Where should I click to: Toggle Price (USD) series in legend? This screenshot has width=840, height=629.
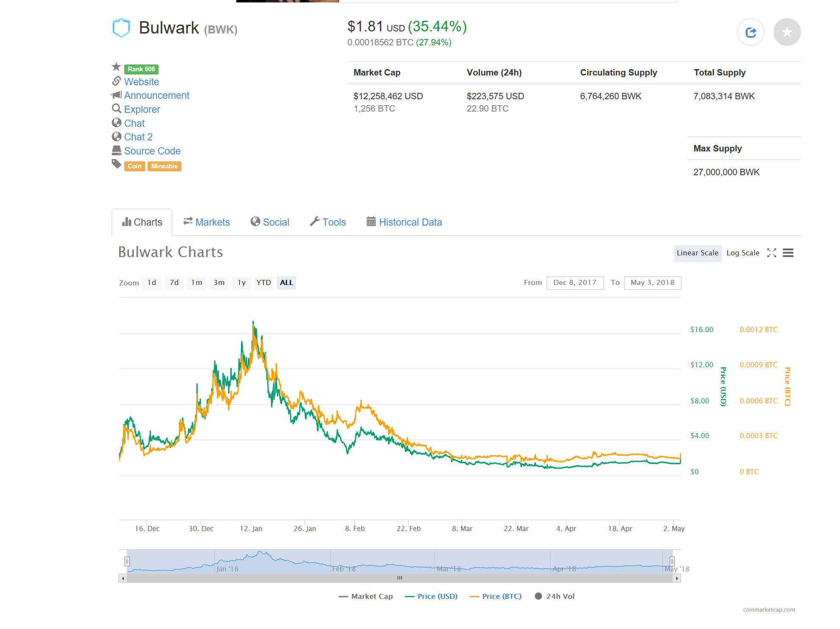(431, 596)
